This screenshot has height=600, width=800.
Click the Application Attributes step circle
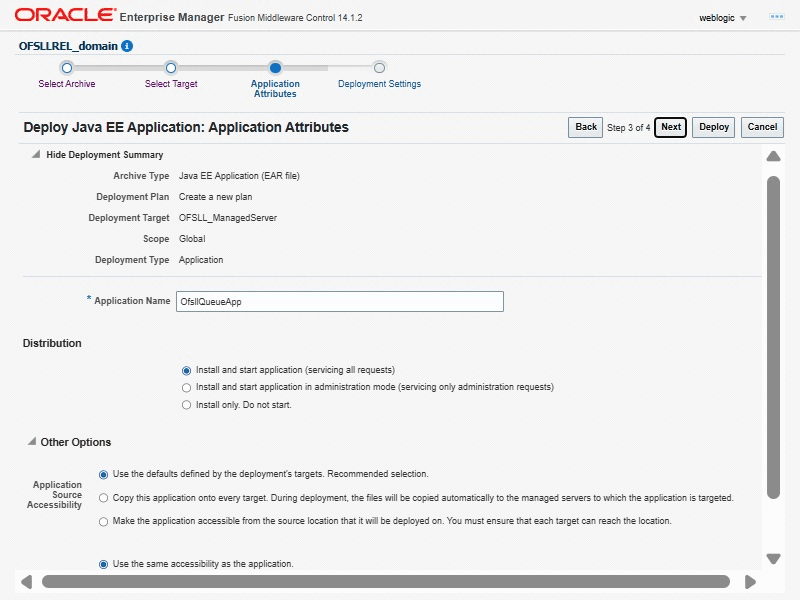[275, 68]
